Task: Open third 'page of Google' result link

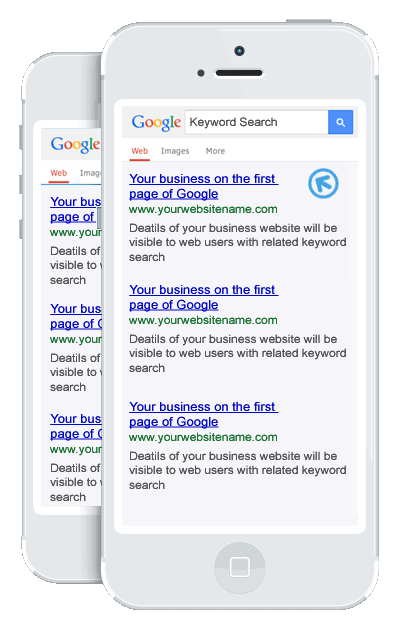Action: pos(174,422)
